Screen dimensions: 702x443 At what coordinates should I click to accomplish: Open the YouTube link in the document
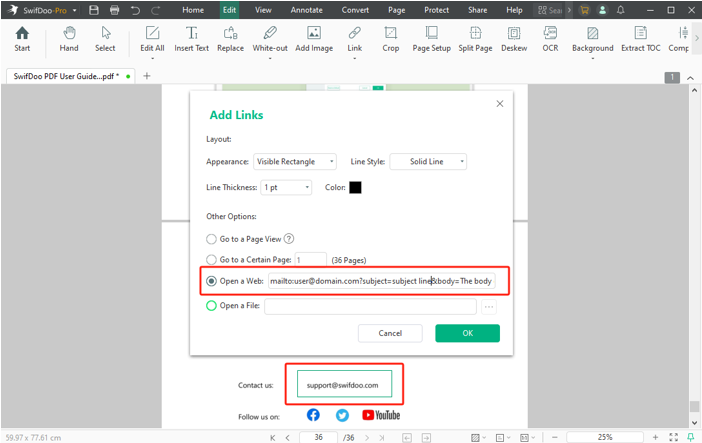(381, 415)
